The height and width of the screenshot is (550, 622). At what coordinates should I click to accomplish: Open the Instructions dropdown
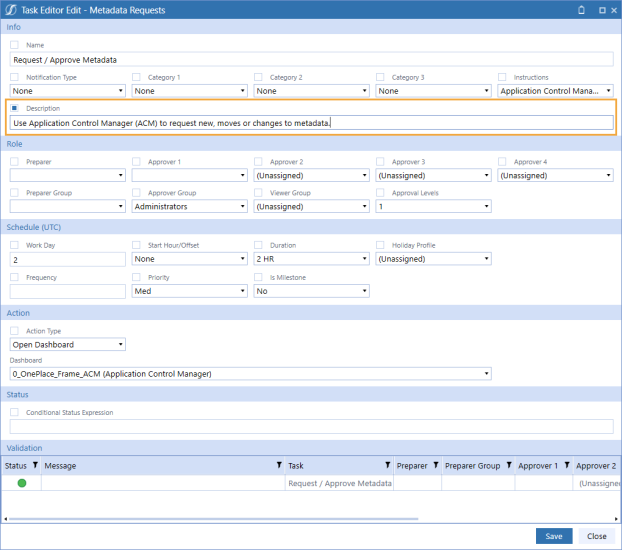pos(555,91)
